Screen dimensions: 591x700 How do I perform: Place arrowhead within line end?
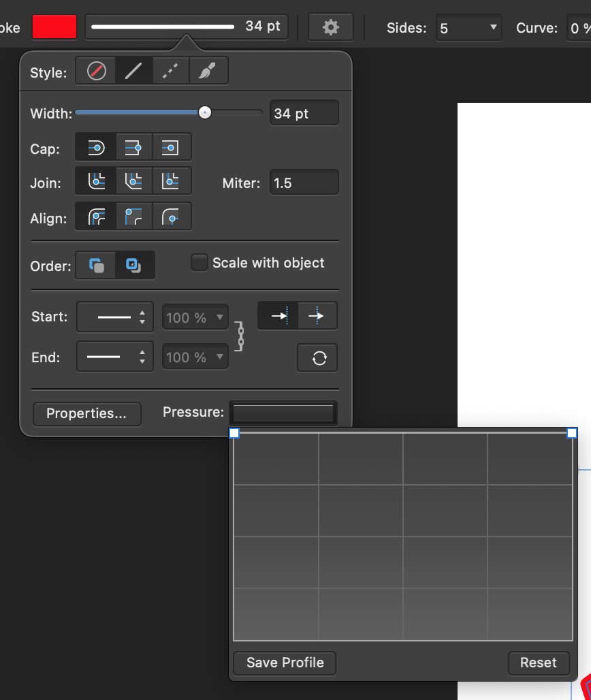(x=278, y=316)
